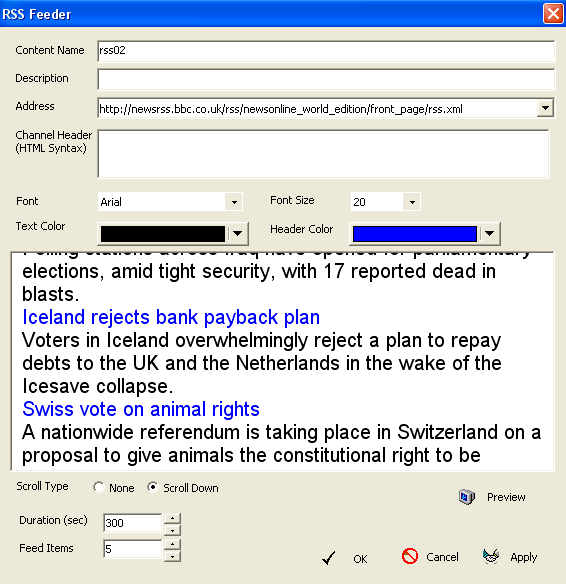Click the Iceland rejects bank payback plan headline

[171, 317]
